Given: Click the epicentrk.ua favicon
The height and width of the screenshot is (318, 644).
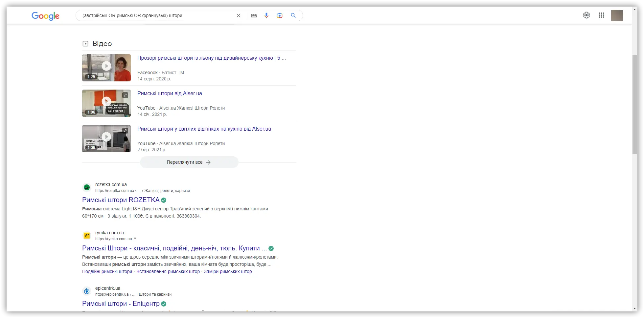Looking at the screenshot, I should tap(87, 291).
